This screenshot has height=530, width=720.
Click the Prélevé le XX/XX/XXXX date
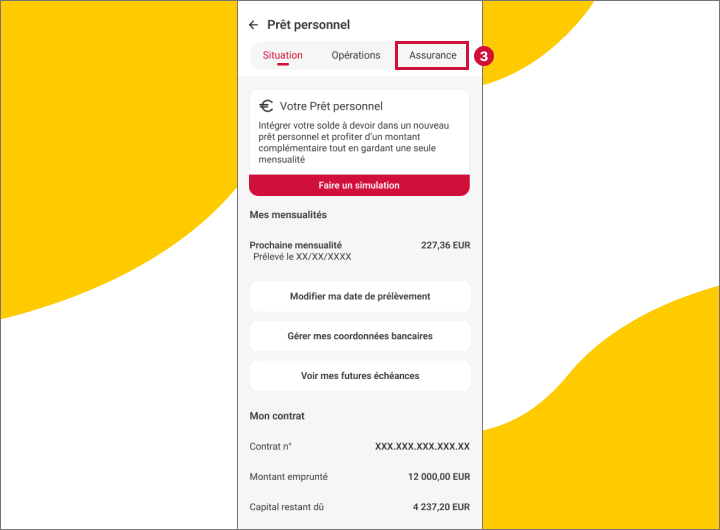(x=302, y=257)
